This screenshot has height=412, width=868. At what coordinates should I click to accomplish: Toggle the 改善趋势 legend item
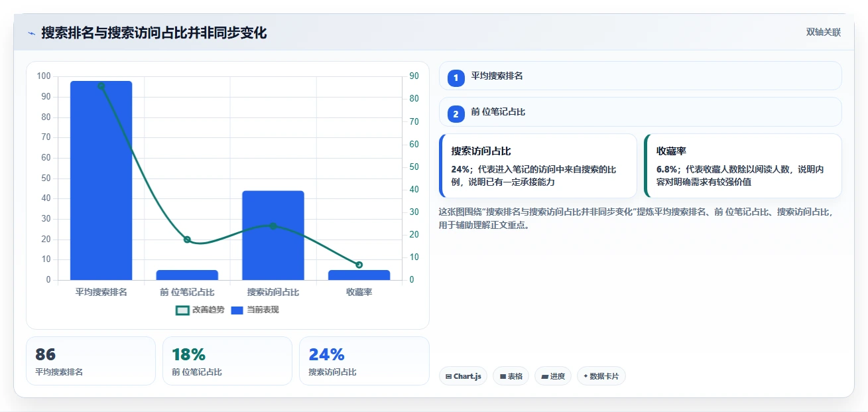tap(200, 310)
